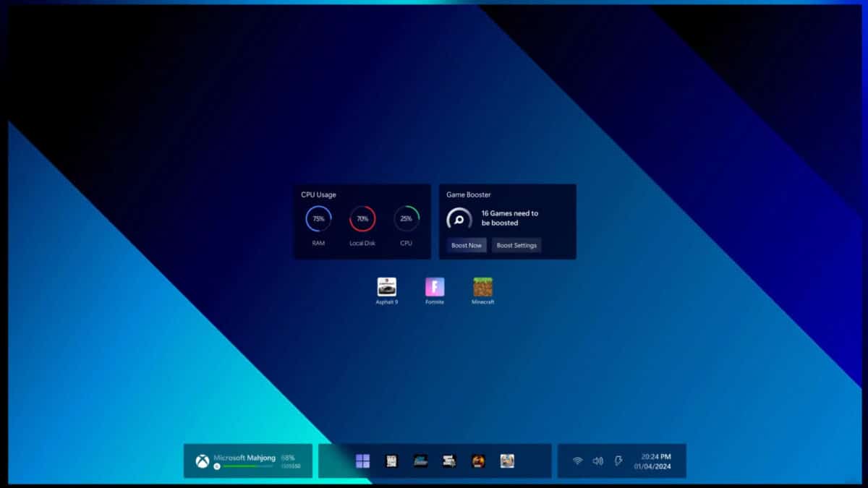This screenshot has height=488, width=868.
Task: Click the Local Disk usage gauge
Action: [x=362, y=218]
